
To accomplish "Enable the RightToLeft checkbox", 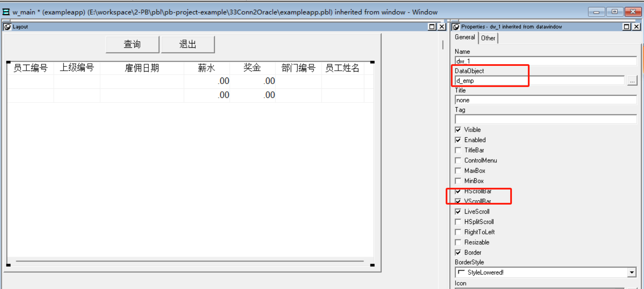I will [458, 232].
